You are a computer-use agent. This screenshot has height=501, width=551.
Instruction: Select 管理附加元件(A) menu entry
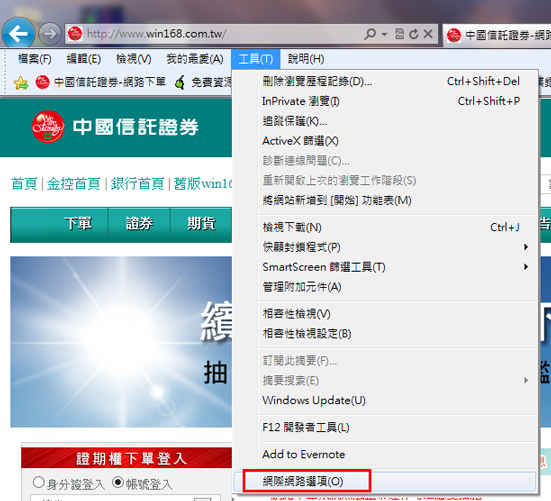pyautogui.click(x=385, y=287)
